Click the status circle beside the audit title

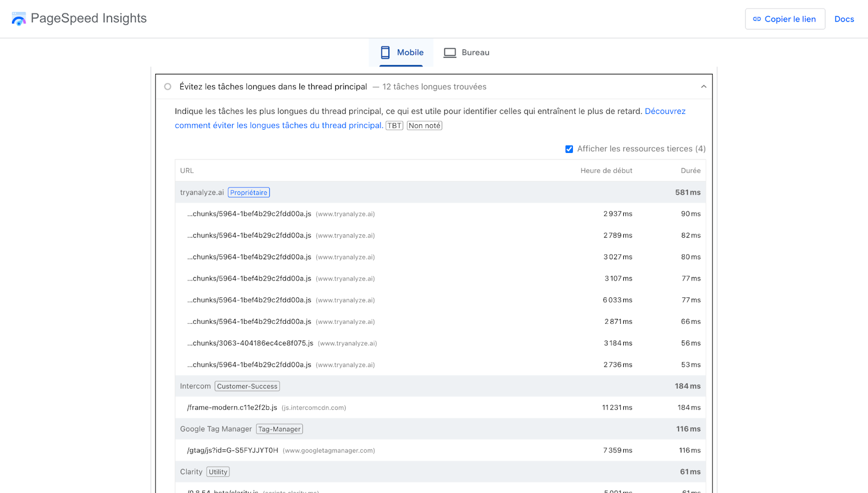(x=167, y=86)
